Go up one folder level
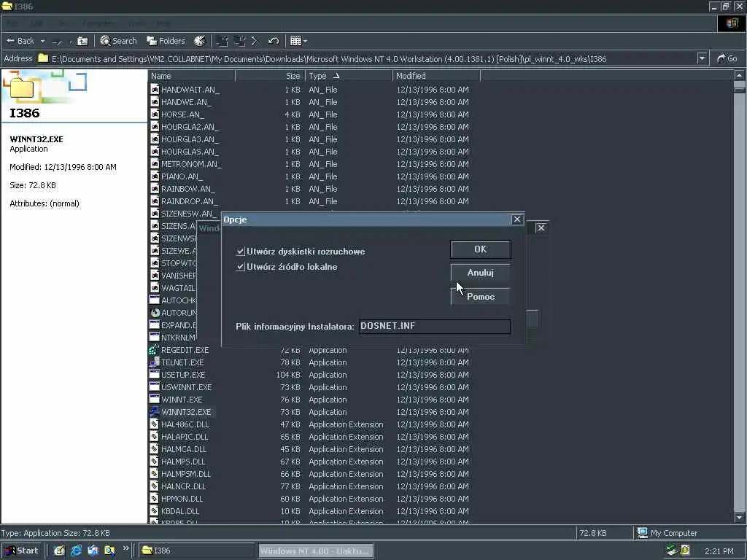747x560 pixels. 82,42
